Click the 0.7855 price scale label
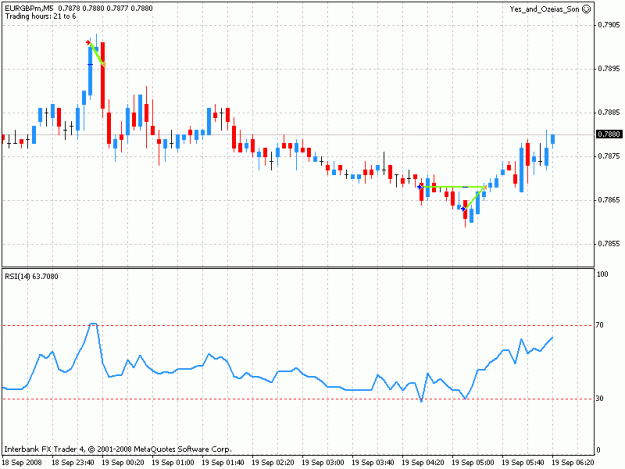 coord(609,243)
